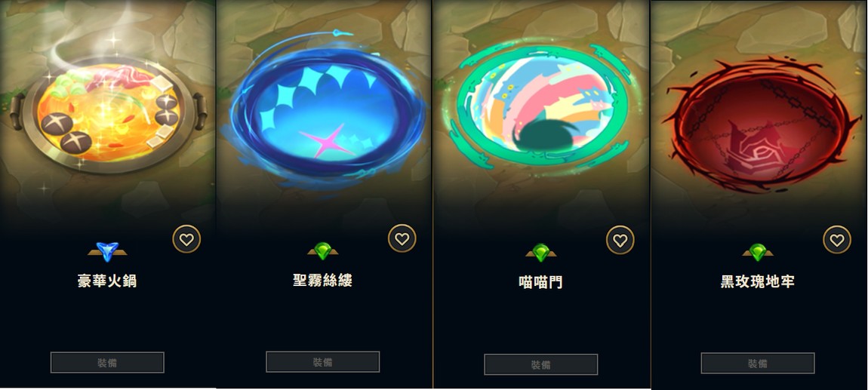
Task: Click the green gem above 黑玫瑰地牢
Action: 758,252
